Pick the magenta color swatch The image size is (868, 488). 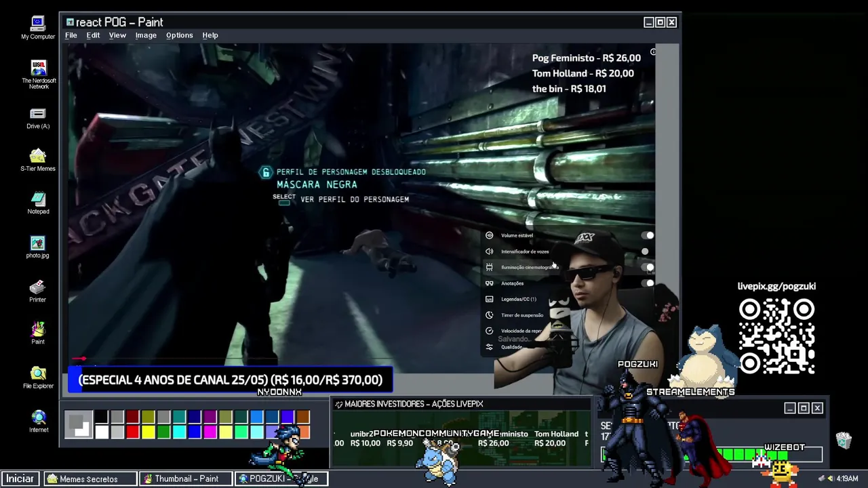click(210, 432)
